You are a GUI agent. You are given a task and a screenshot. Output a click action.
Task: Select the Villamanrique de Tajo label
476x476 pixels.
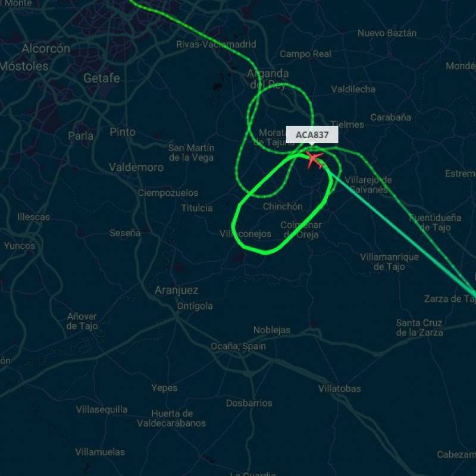pyautogui.click(x=390, y=262)
